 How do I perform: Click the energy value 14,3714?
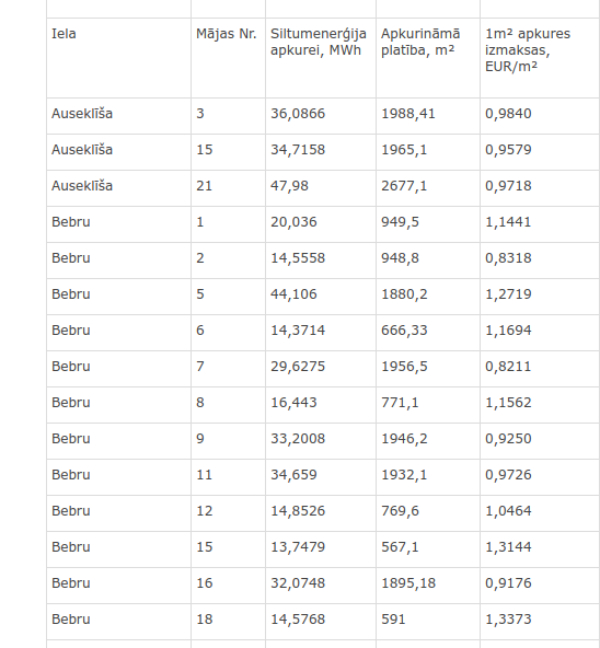coord(298,330)
